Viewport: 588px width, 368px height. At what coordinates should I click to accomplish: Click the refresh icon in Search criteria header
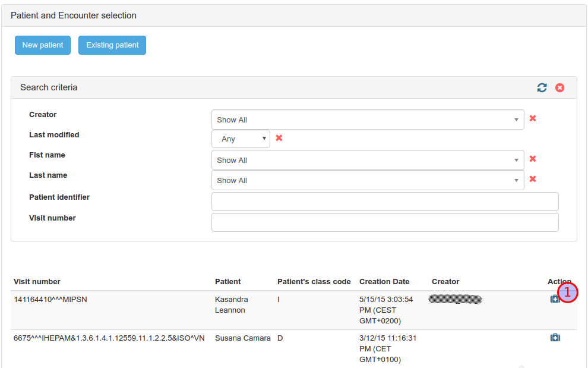point(542,87)
